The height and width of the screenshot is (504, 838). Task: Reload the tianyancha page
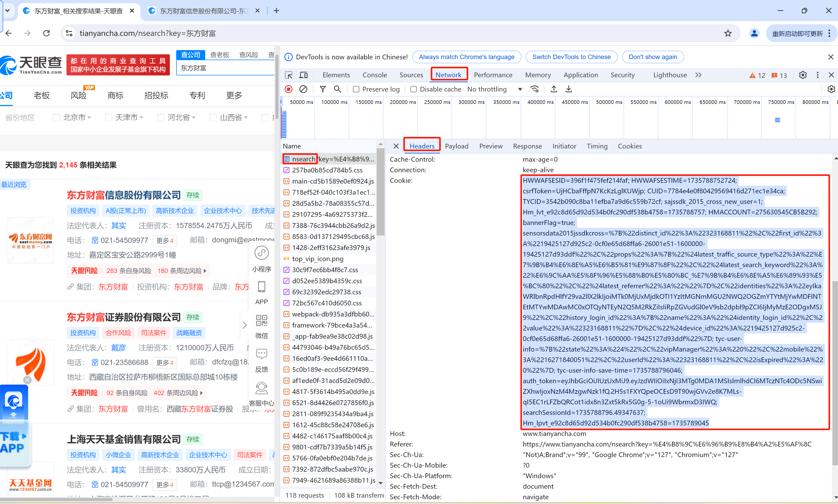click(46, 33)
